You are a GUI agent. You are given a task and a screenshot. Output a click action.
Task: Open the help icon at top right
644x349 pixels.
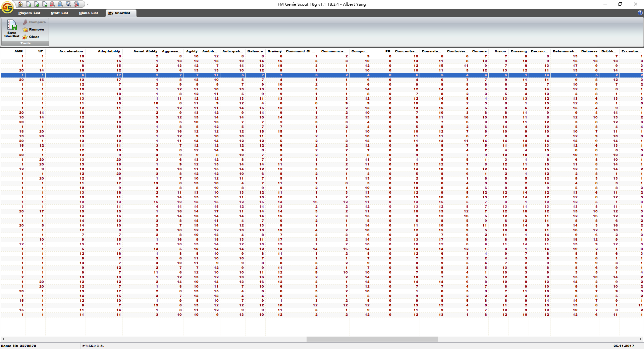point(640,13)
